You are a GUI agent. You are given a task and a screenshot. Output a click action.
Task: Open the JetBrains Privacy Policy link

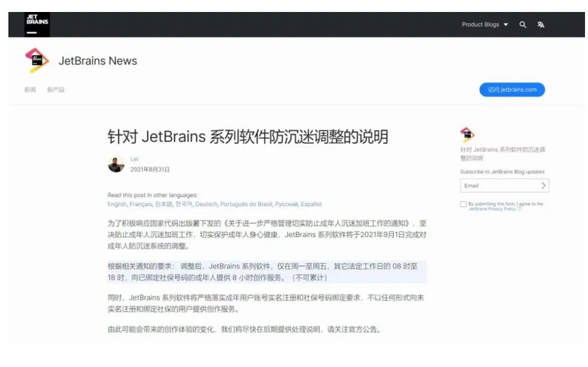pos(492,209)
